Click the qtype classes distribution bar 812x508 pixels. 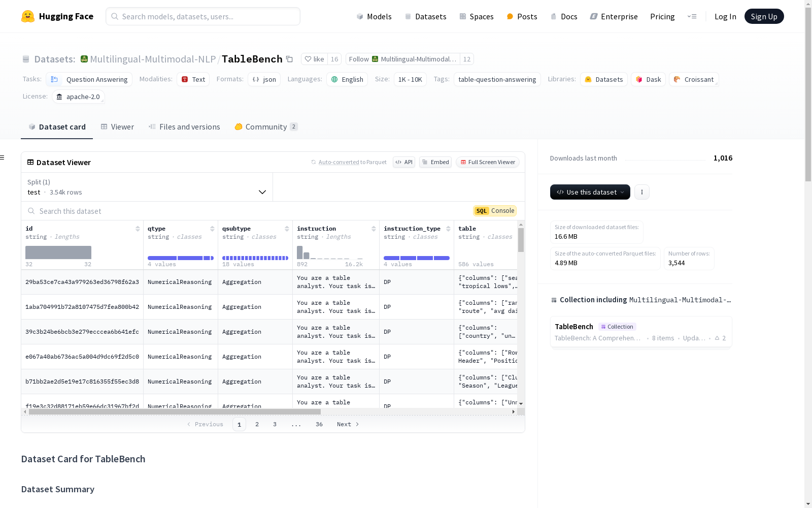click(181, 258)
